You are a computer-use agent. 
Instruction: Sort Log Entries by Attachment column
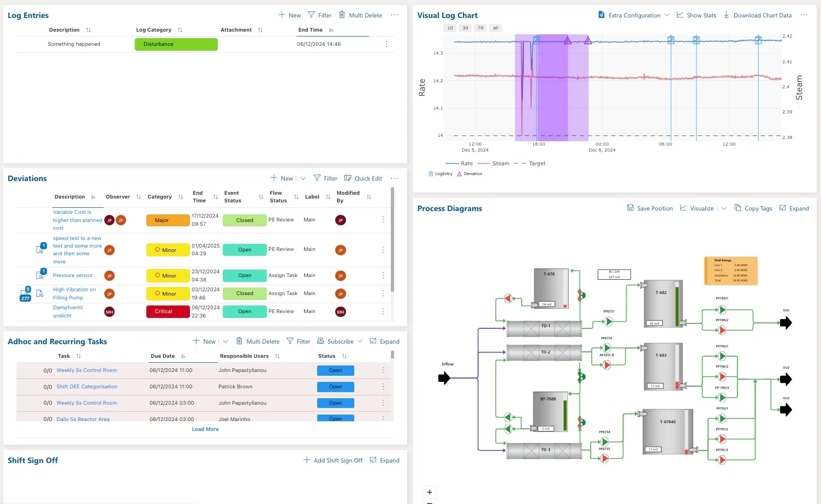[260, 30]
